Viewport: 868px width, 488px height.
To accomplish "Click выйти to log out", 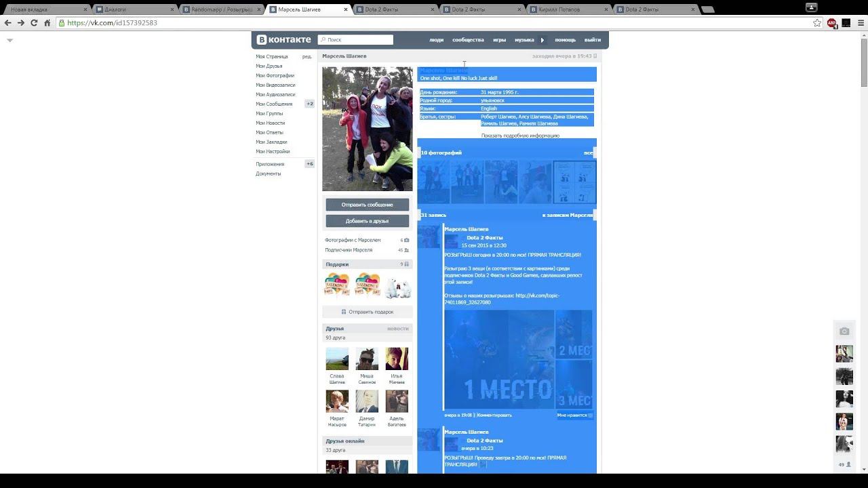I will tap(592, 40).
